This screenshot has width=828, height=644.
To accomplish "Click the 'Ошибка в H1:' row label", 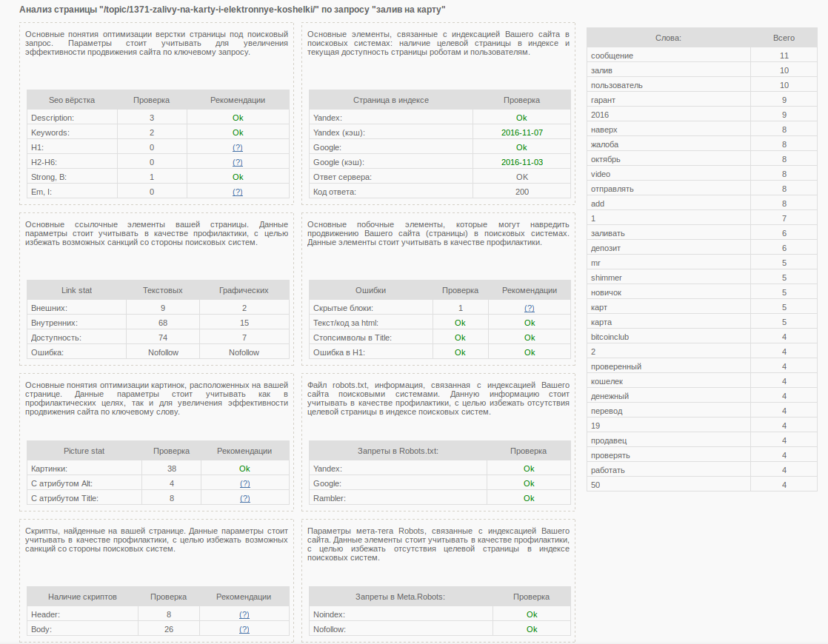I will click(x=339, y=352).
